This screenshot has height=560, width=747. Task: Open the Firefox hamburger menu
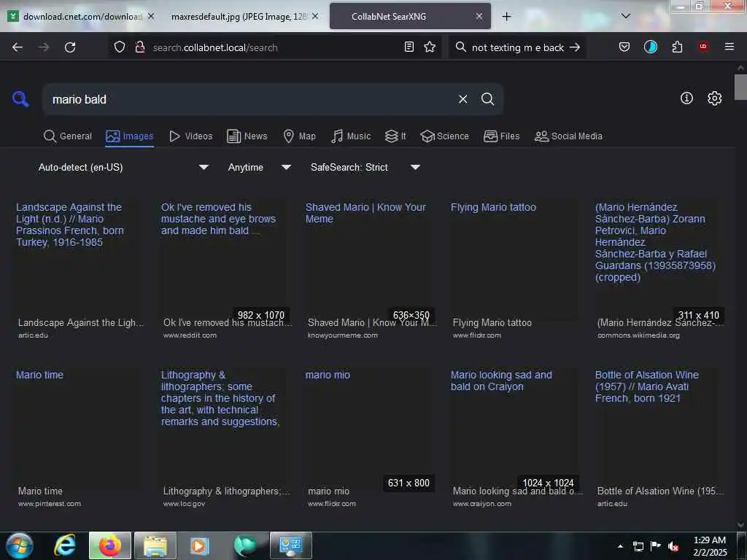[729, 47]
